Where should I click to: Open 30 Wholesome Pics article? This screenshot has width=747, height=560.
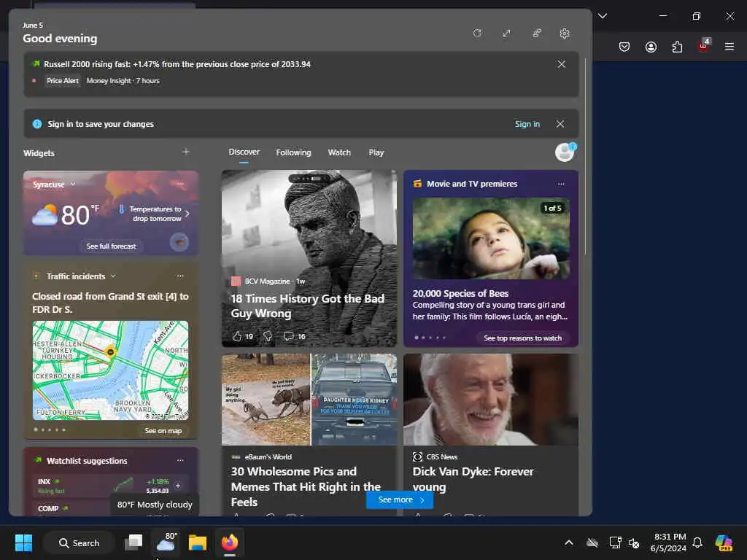(x=306, y=486)
